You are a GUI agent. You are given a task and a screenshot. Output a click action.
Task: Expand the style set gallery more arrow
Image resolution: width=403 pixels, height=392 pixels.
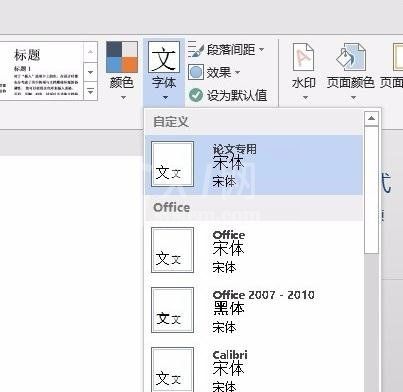click(90, 91)
